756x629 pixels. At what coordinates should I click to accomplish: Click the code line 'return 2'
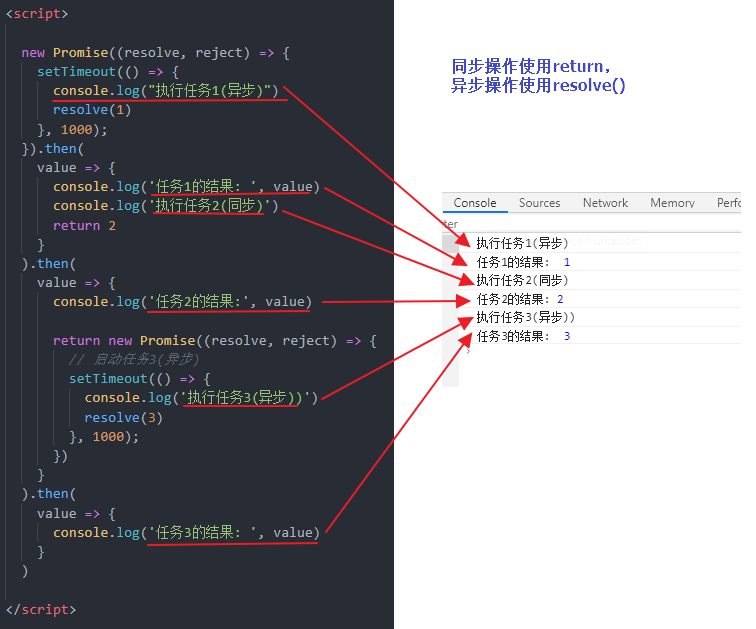coord(84,226)
